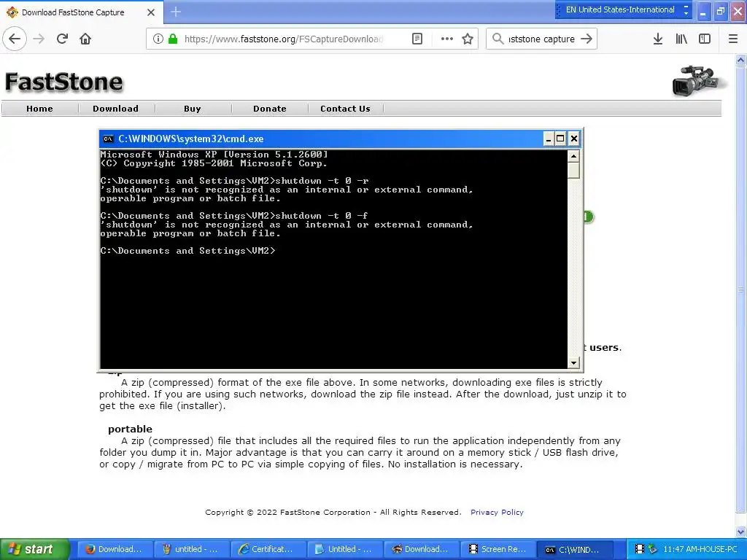Click the FastStone logo
This screenshot has height=560, width=747.
pos(64,82)
